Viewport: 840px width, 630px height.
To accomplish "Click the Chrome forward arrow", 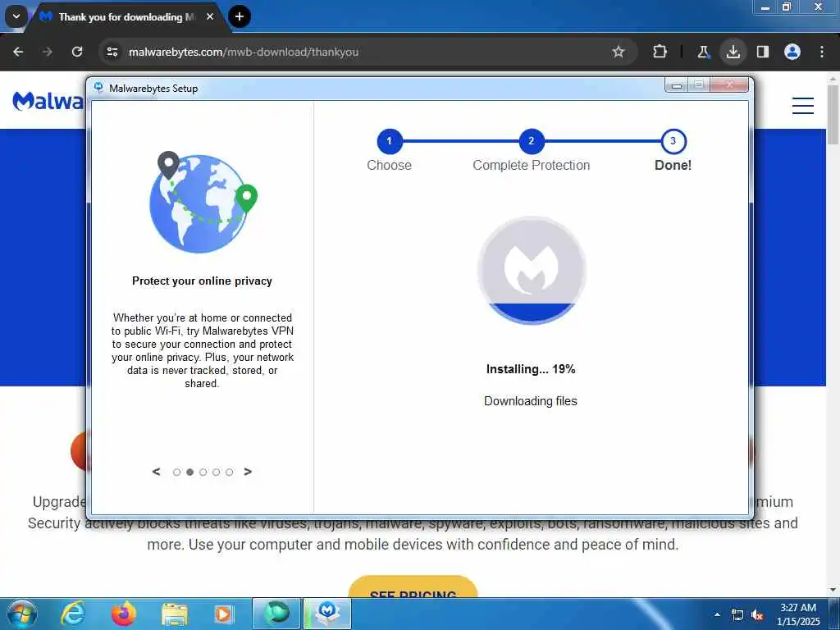I will [47, 52].
